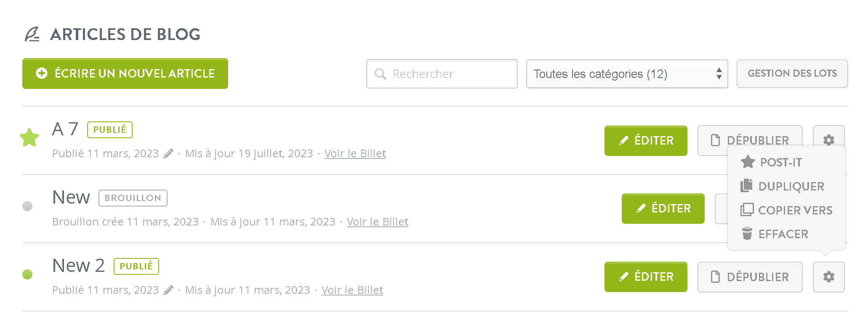
Task: Select COPIER VERS in the popup menu
Action: point(786,210)
